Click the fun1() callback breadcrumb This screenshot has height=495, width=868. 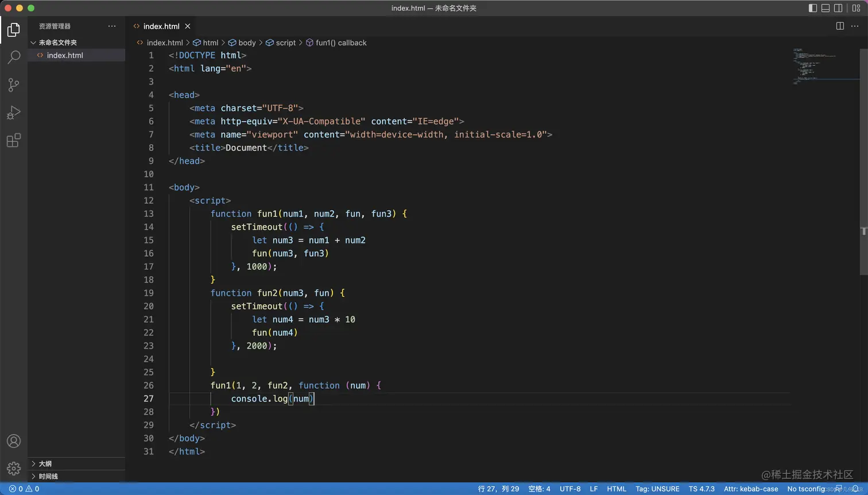(336, 42)
